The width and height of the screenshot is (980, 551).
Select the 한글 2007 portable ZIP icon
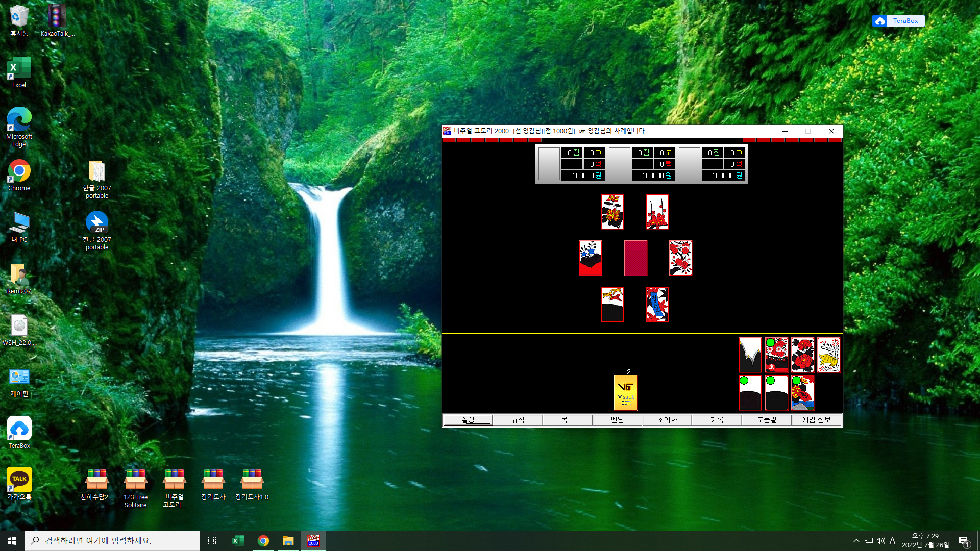click(97, 230)
